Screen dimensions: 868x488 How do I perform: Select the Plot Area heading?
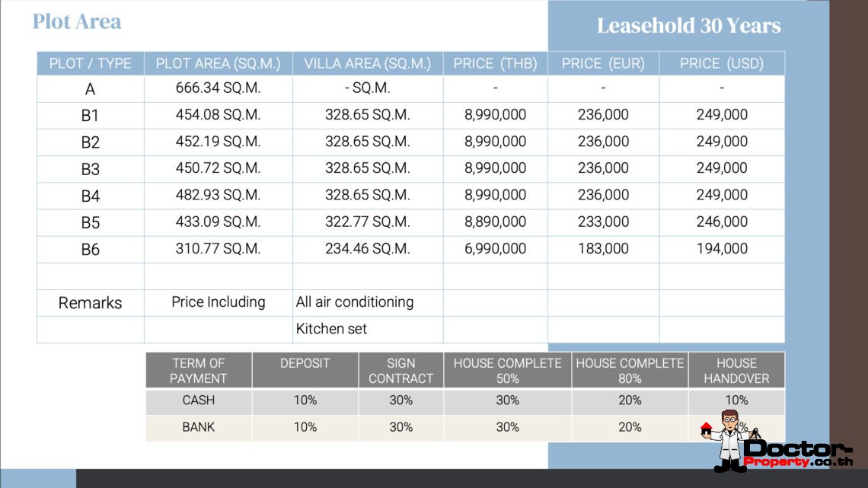pos(77,21)
